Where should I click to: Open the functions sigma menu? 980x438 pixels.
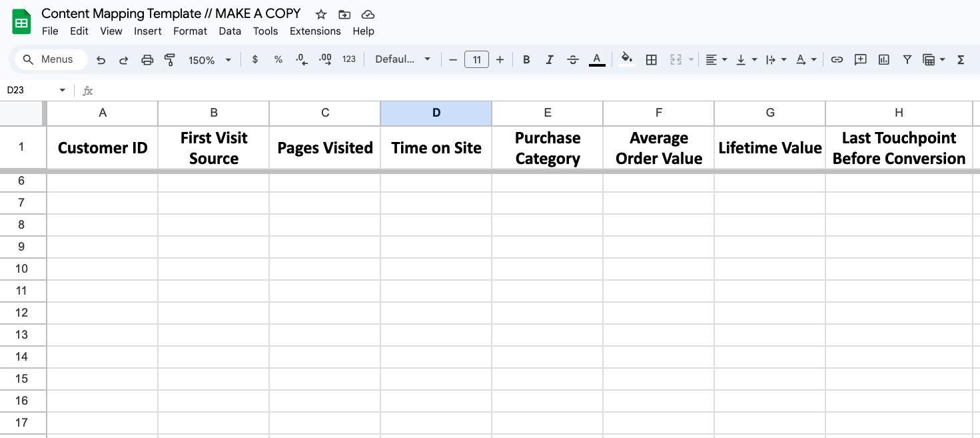[961, 59]
